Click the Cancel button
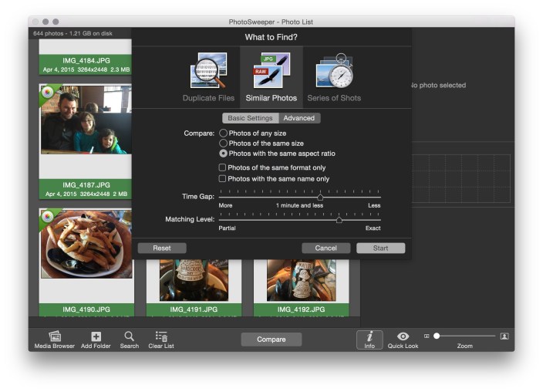This screenshot has width=543, height=392. [x=326, y=248]
